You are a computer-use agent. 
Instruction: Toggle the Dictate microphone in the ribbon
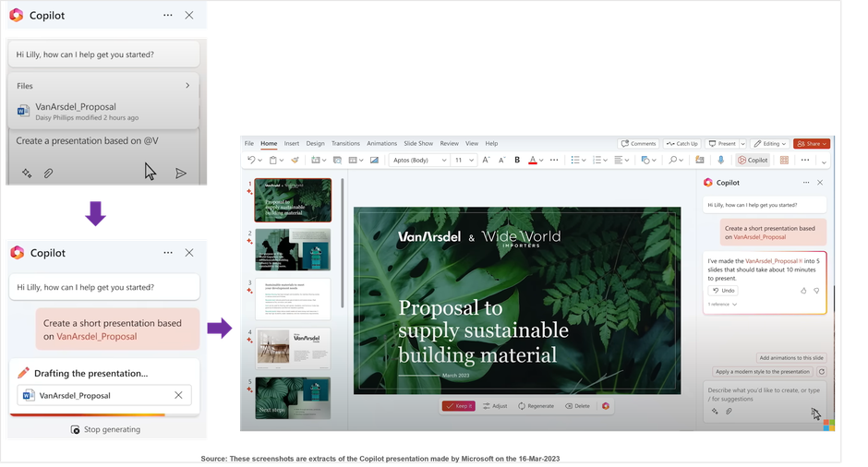[721, 160]
